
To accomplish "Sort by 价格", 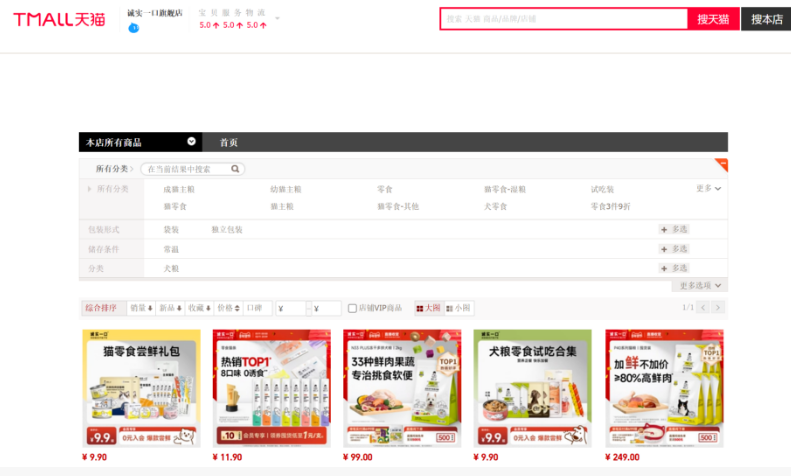I will [228, 308].
